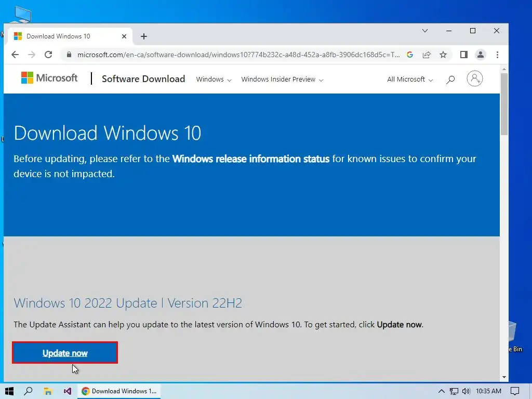This screenshot has height=399, width=532.
Task: Click the 10:35 AM clock
Action: [x=488, y=391]
